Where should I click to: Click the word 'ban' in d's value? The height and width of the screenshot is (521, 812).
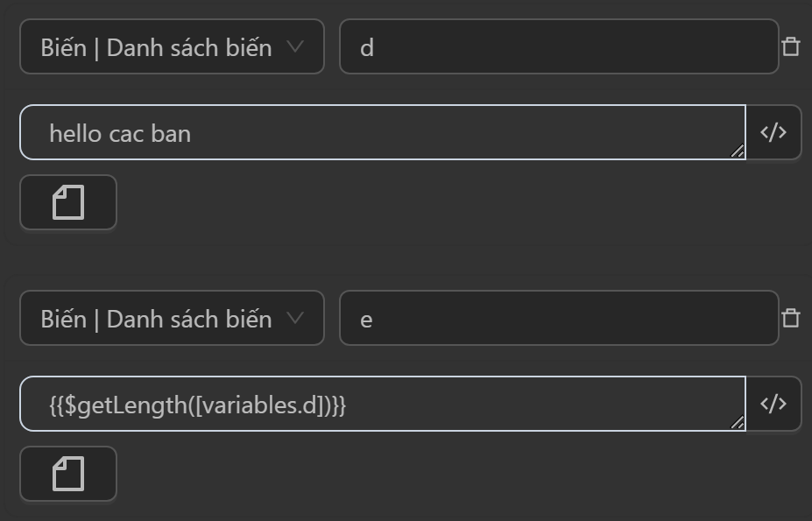pyautogui.click(x=171, y=133)
